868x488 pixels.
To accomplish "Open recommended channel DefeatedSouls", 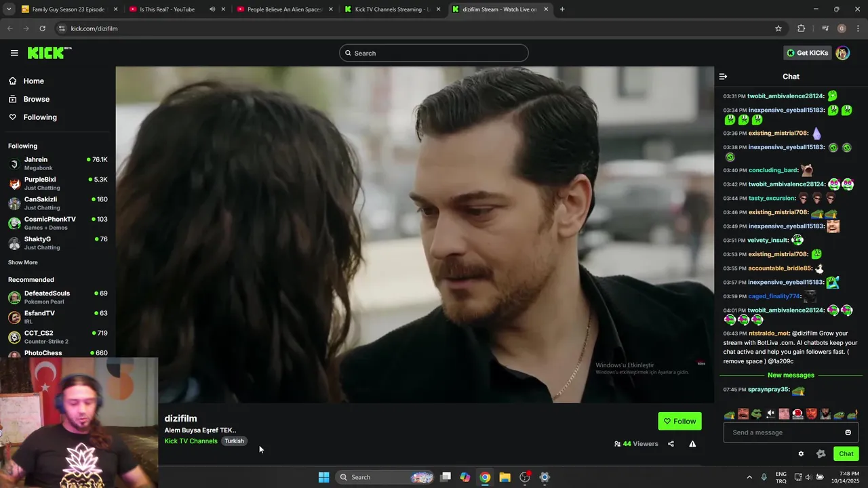I will pos(58,297).
